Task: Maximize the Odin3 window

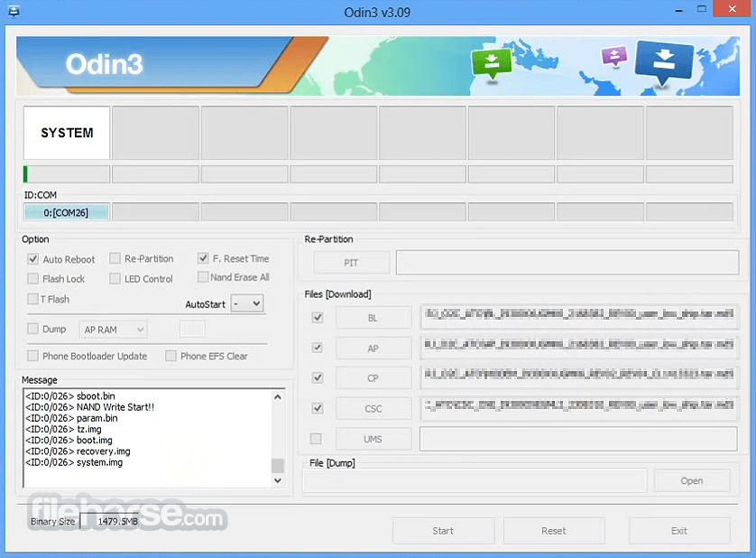Action: pyautogui.click(x=702, y=9)
